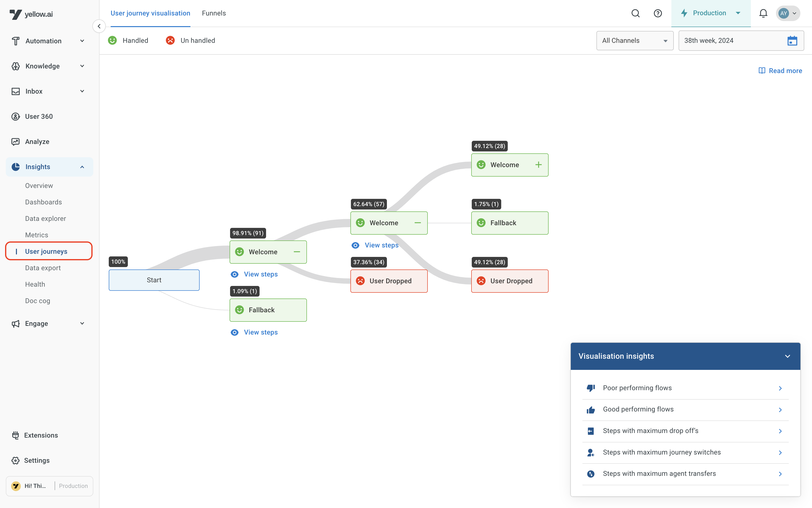Click the Handled green smiley legend icon

112,40
